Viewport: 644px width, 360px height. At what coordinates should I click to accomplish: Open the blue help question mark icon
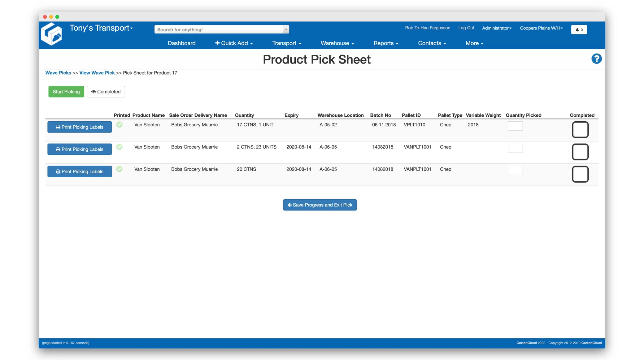596,59
